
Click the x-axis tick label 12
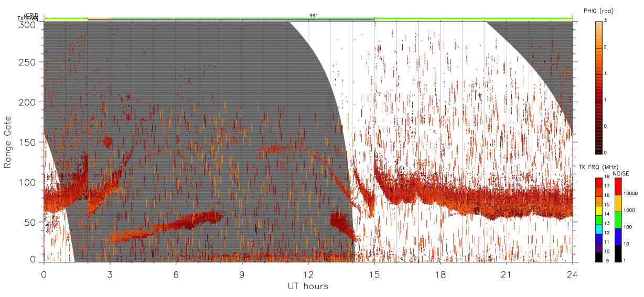(x=308, y=274)
